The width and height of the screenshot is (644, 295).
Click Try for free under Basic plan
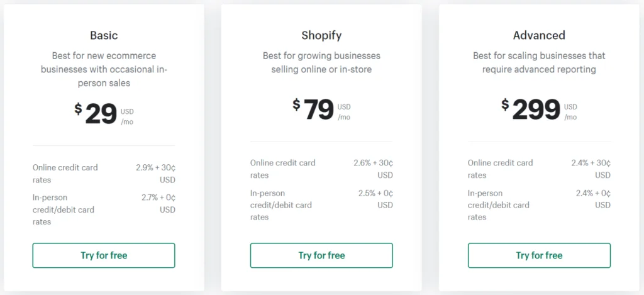(x=104, y=255)
